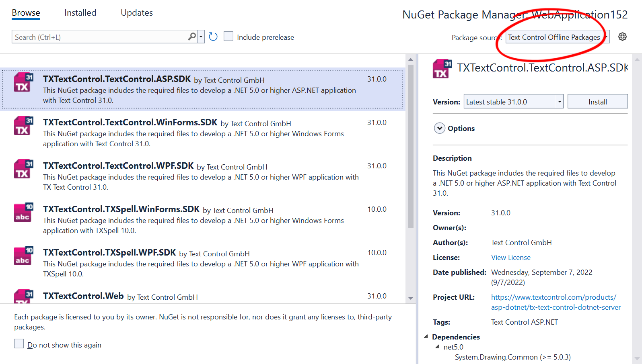This screenshot has width=642, height=364.
Task: Select TXTextControl.TextControl.WPF.SDK package title
Action: pyautogui.click(x=118, y=166)
